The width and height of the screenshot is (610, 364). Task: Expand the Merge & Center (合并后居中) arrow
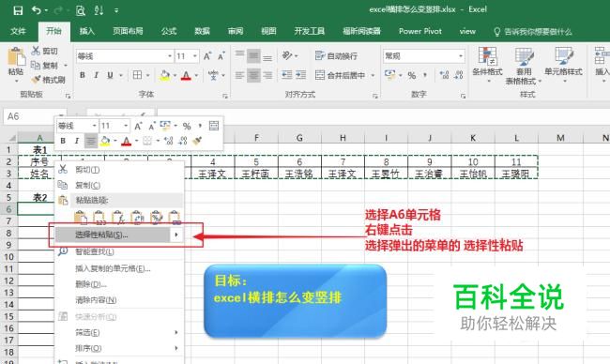tap(373, 75)
